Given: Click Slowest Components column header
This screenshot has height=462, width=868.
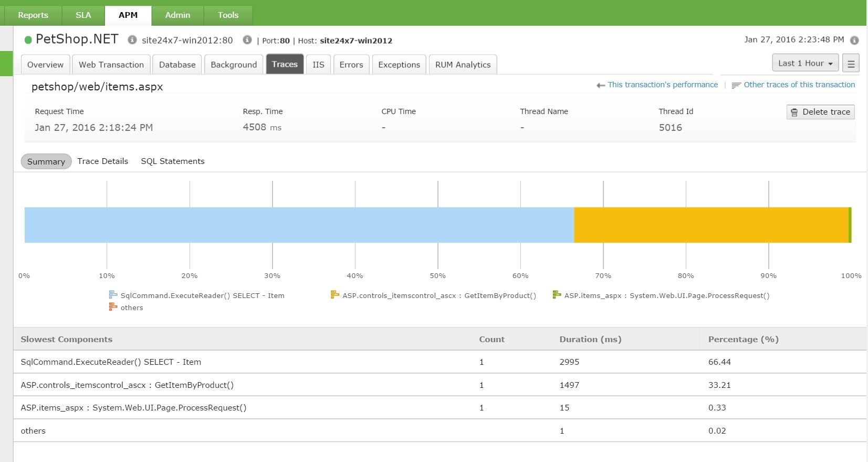Looking at the screenshot, I should click(x=66, y=339).
